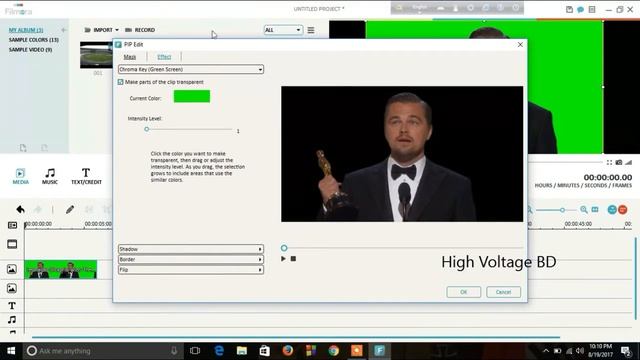Viewport: 640px width, 360px height.
Task: Open File Explorer from taskbar
Action: pos(242,351)
